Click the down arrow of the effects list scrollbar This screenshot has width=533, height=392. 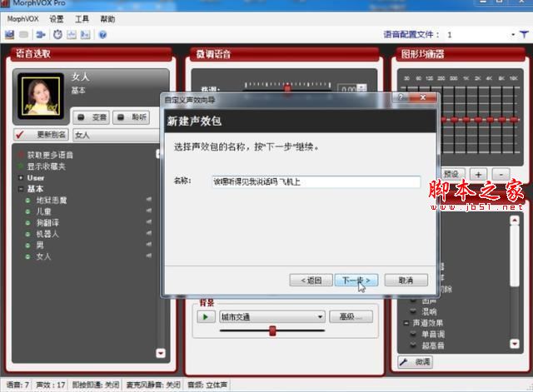(515, 344)
